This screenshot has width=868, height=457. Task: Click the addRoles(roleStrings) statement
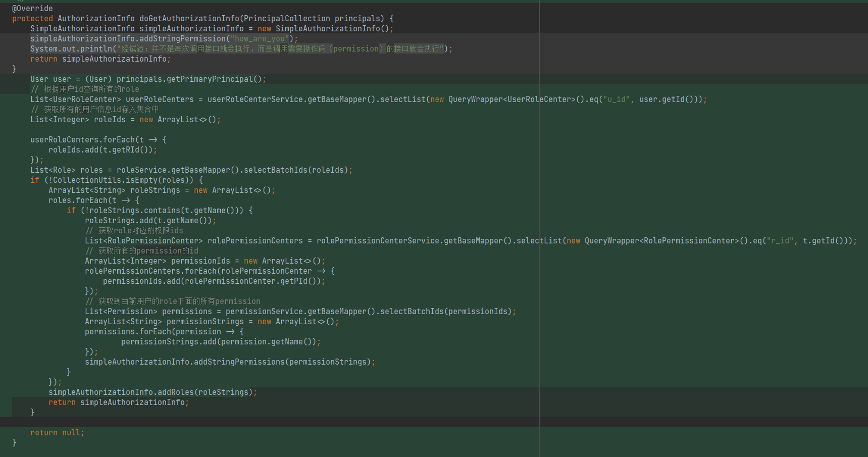pos(153,392)
